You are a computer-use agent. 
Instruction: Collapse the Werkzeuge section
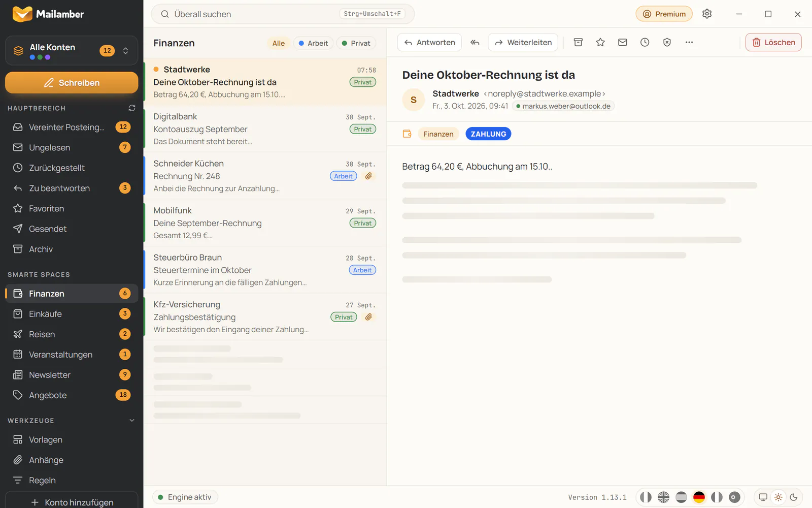tap(132, 420)
